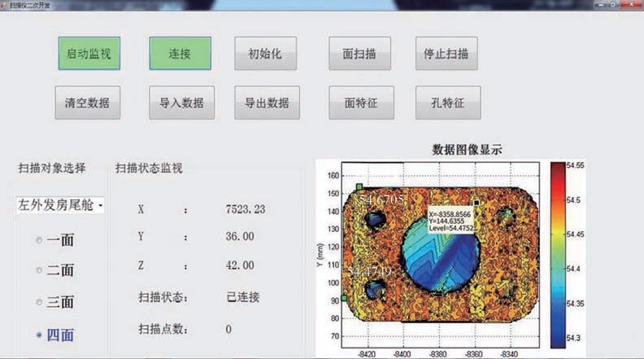The image size is (644, 359).
Task: Open the 孔特征 function
Action: tap(447, 103)
